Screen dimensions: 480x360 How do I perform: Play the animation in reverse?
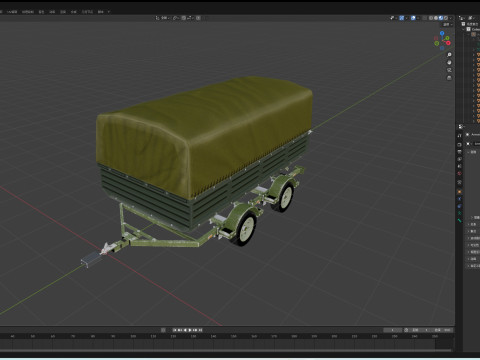185,330
